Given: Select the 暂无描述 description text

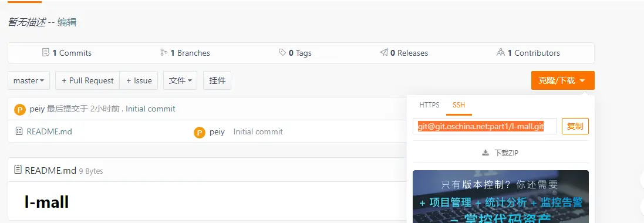Looking at the screenshot, I should click(26, 22).
